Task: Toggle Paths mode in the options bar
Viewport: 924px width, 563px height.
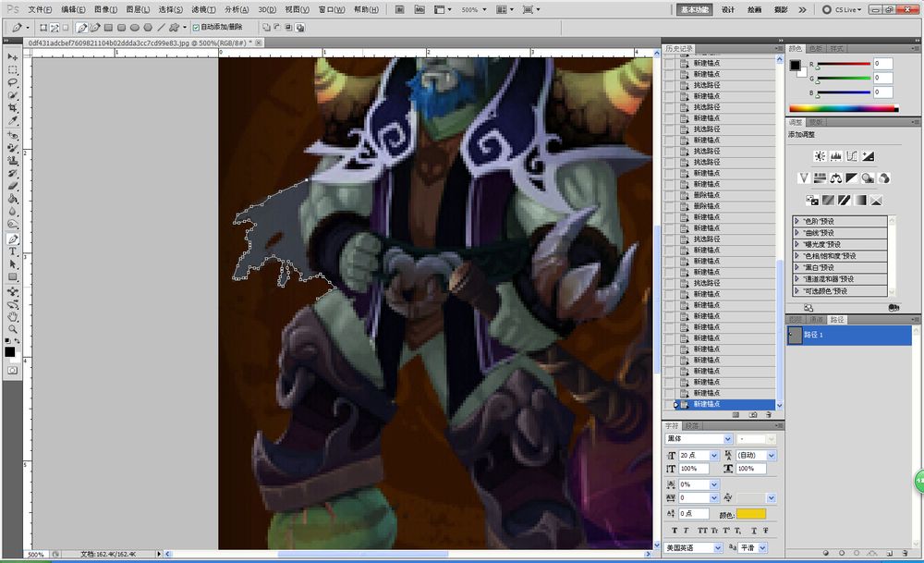Action: [x=55, y=27]
